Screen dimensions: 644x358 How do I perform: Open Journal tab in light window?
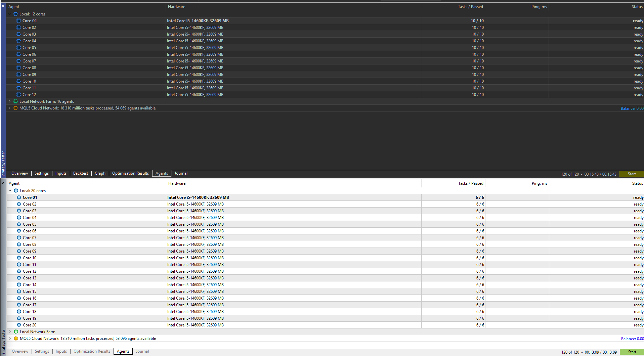tap(142, 351)
